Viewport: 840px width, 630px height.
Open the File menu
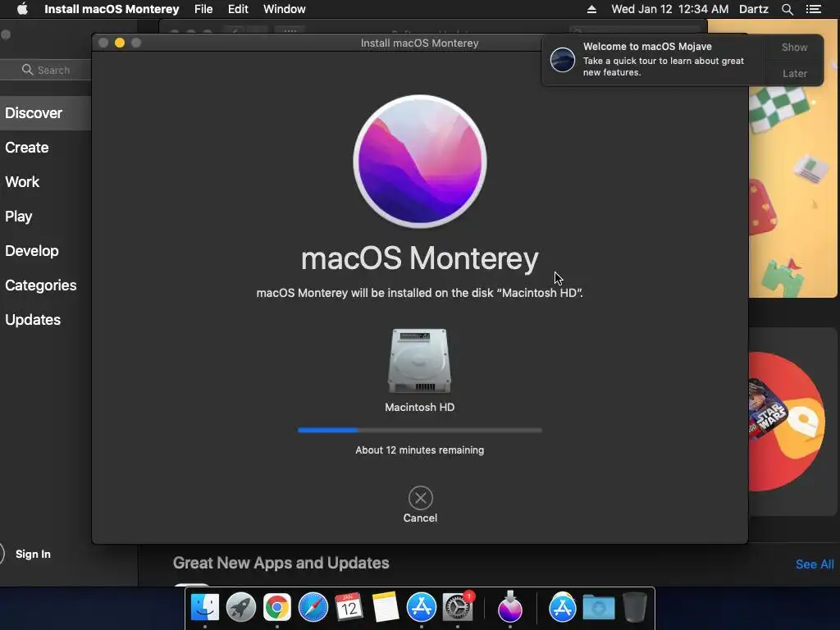click(203, 9)
